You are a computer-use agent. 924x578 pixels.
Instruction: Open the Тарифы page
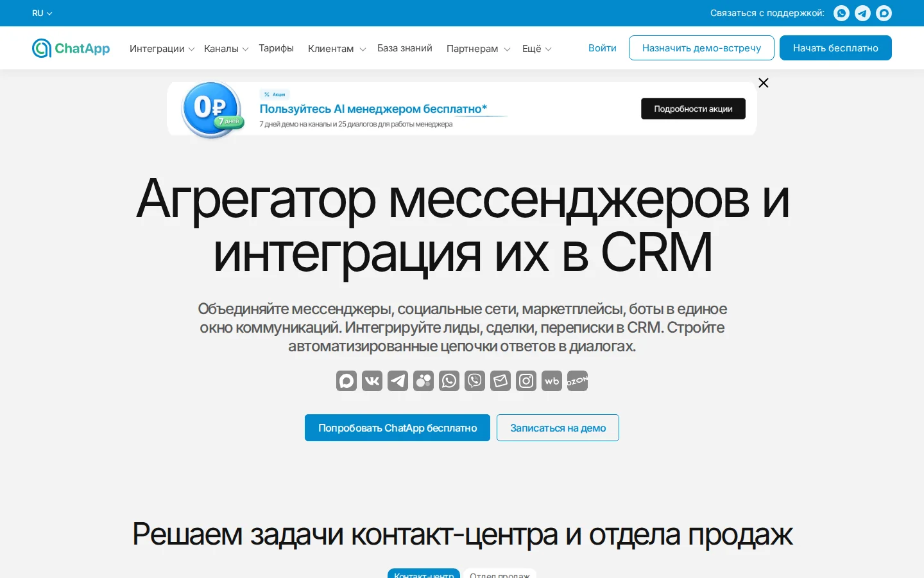coord(276,48)
